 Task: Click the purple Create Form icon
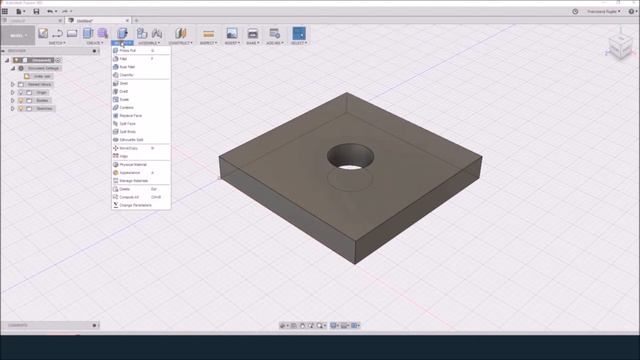(x=102, y=33)
